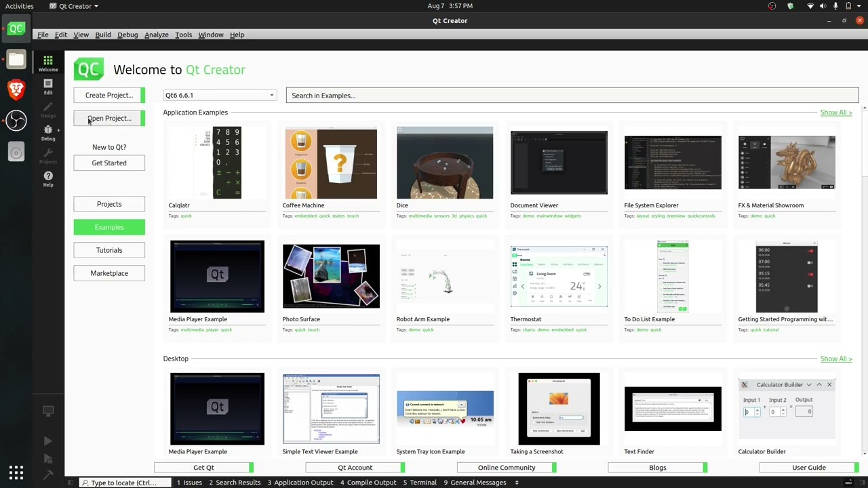The height and width of the screenshot is (488, 868).
Task: Click Get Started button
Action: click(109, 163)
